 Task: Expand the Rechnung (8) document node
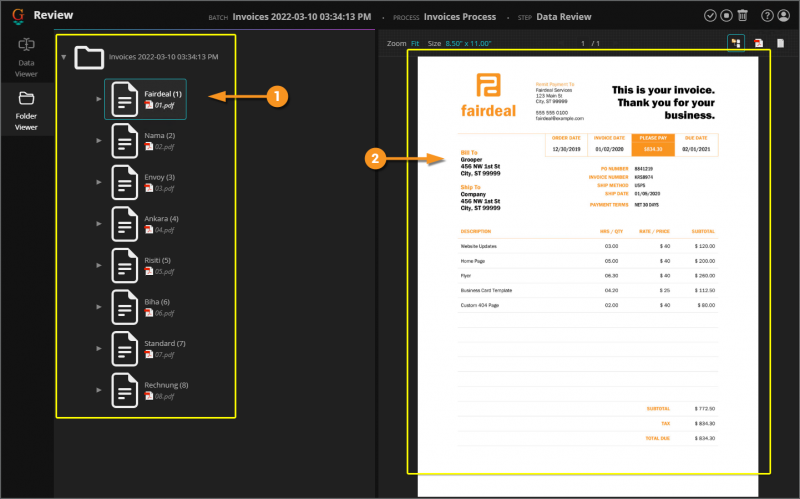98,390
